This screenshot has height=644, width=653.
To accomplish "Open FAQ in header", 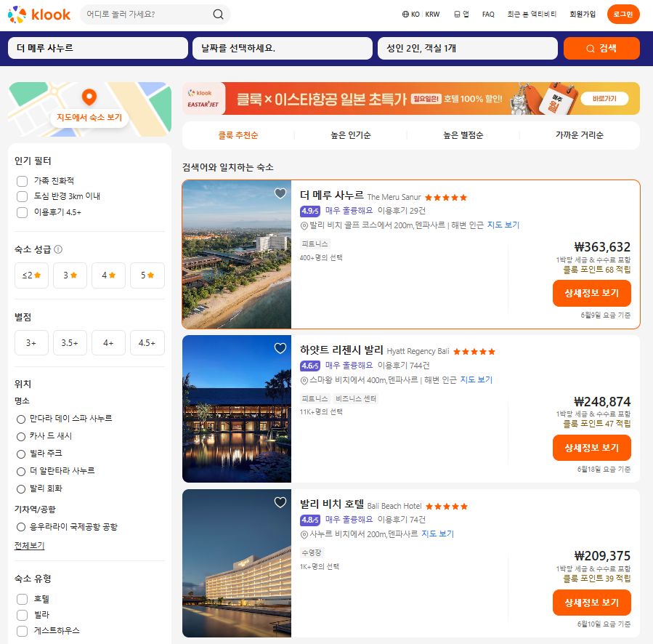I will coord(488,14).
